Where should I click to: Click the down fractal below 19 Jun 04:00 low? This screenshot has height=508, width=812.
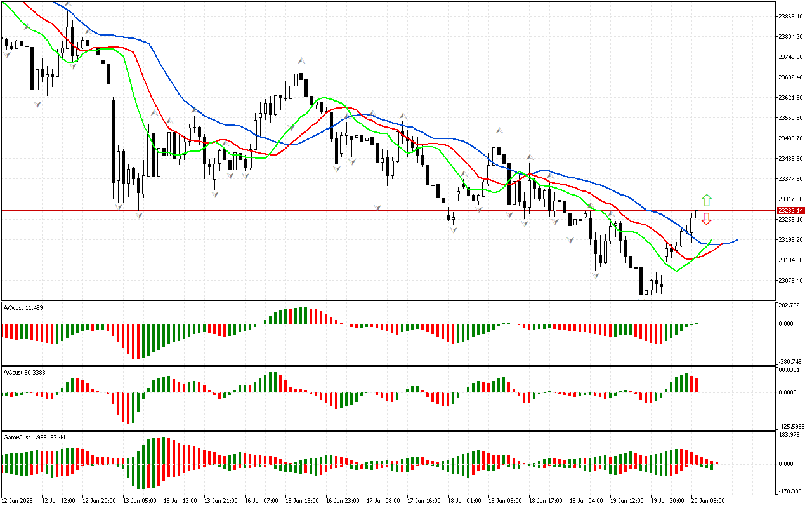[x=595, y=276]
